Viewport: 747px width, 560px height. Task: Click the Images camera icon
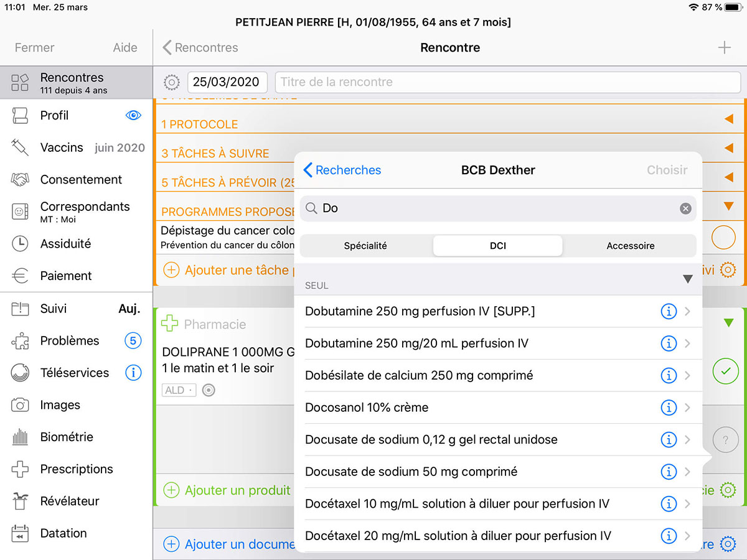(20, 405)
